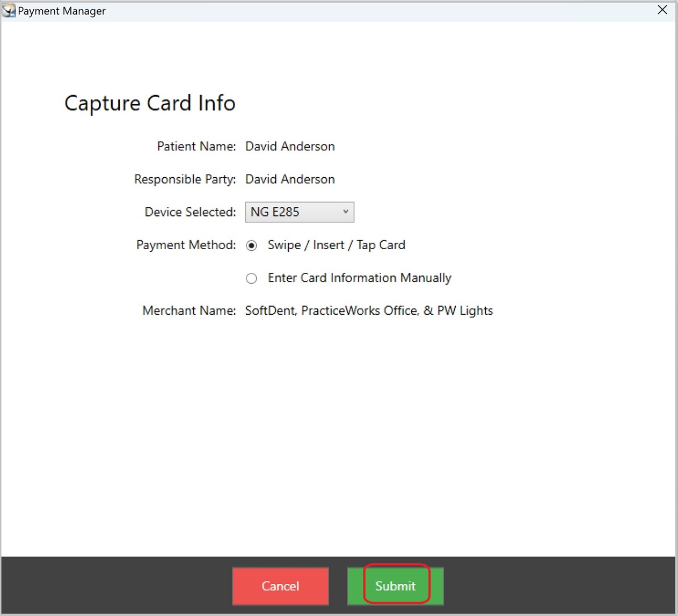Click the Merchant Name value text
The height and width of the screenshot is (616, 678).
[x=369, y=310]
